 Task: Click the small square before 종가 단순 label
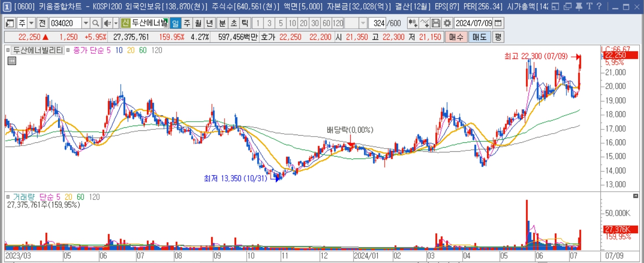click(69, 50)
